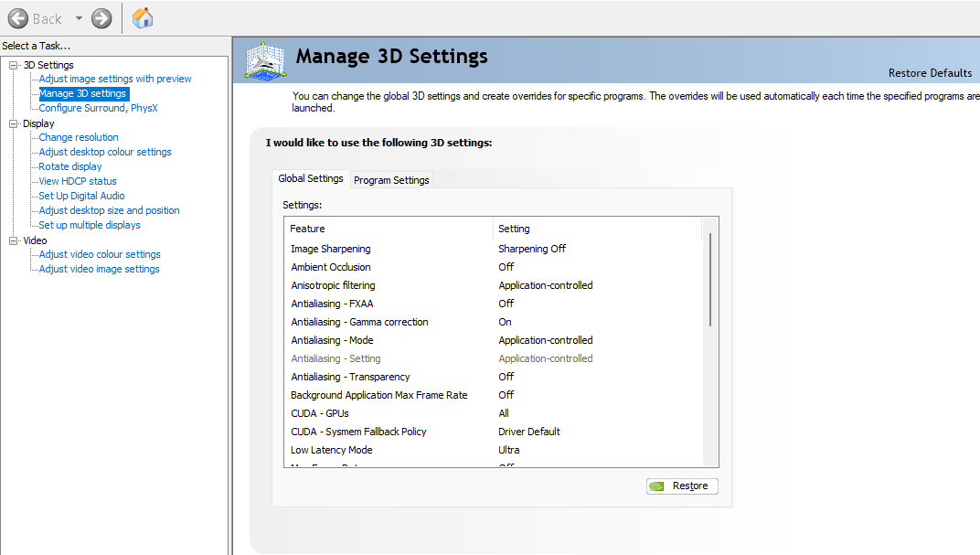The image size is (980, 555).
Task: Click the Feature column header
Action: [389, 229]
